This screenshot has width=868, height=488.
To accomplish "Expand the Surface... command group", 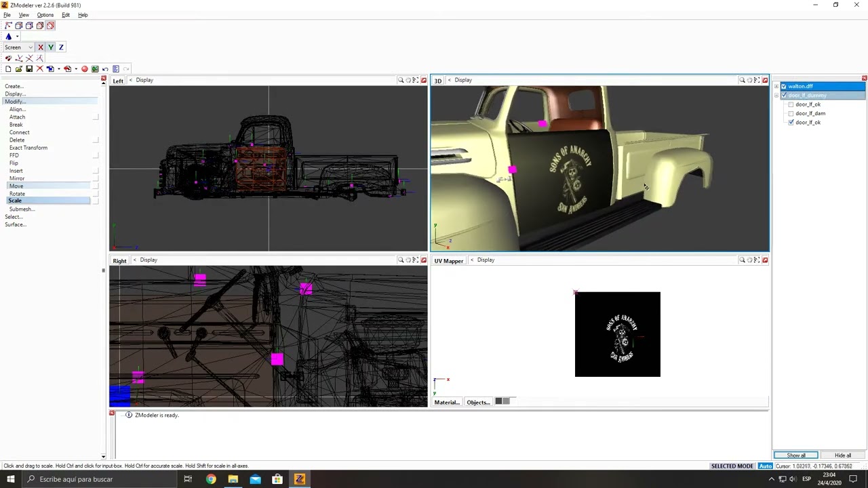I will [x=15, y=224].
